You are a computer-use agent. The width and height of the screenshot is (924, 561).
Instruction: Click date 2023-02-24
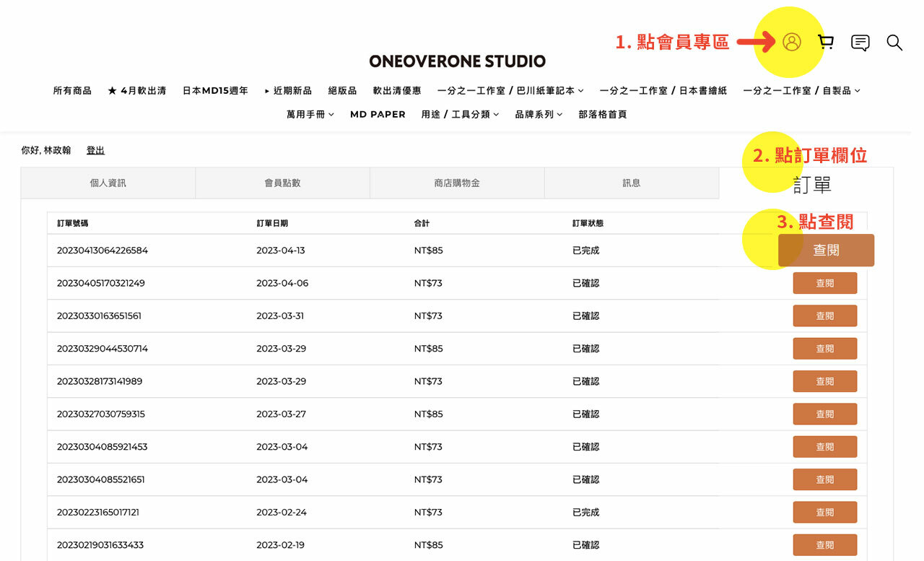[282, 512]
